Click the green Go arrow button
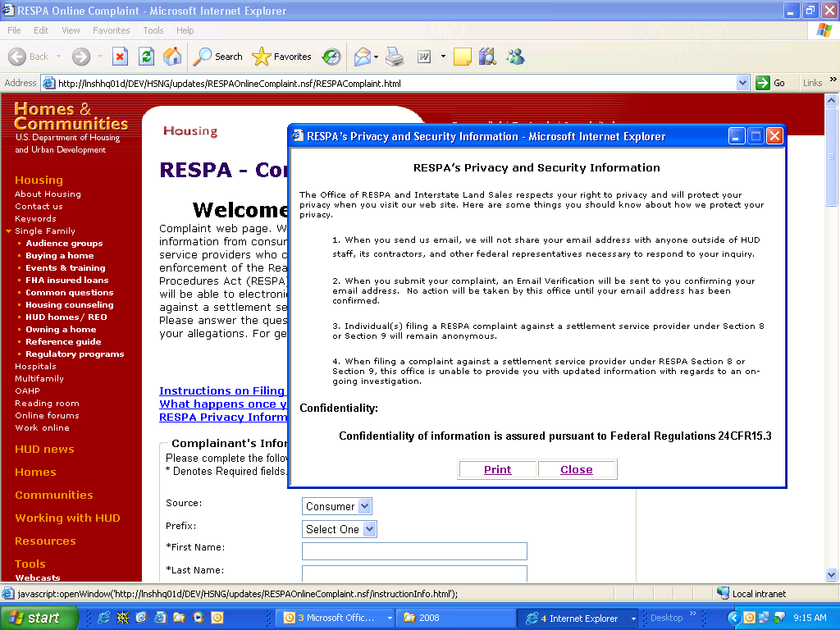Image resolution: width=840 pixels, height=630 pixels. coord(762,83)
